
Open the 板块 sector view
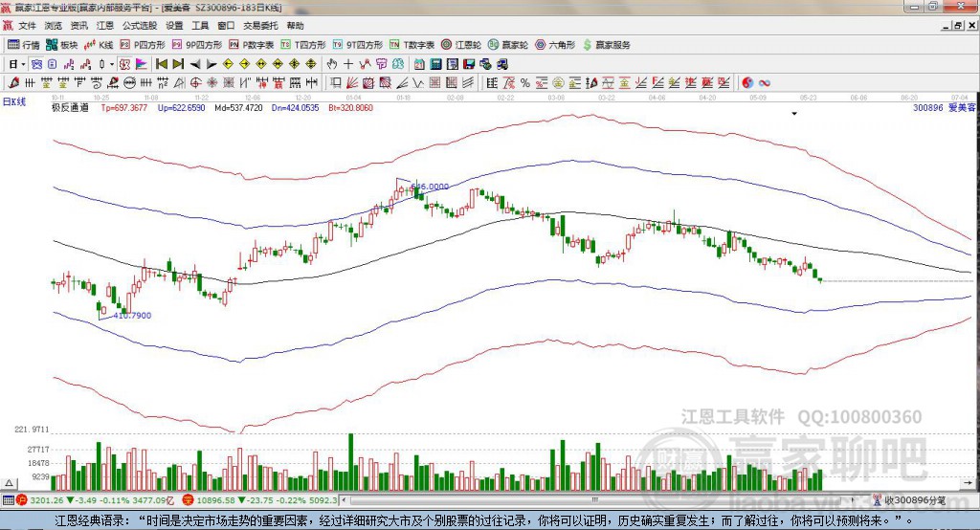point(62,45)
